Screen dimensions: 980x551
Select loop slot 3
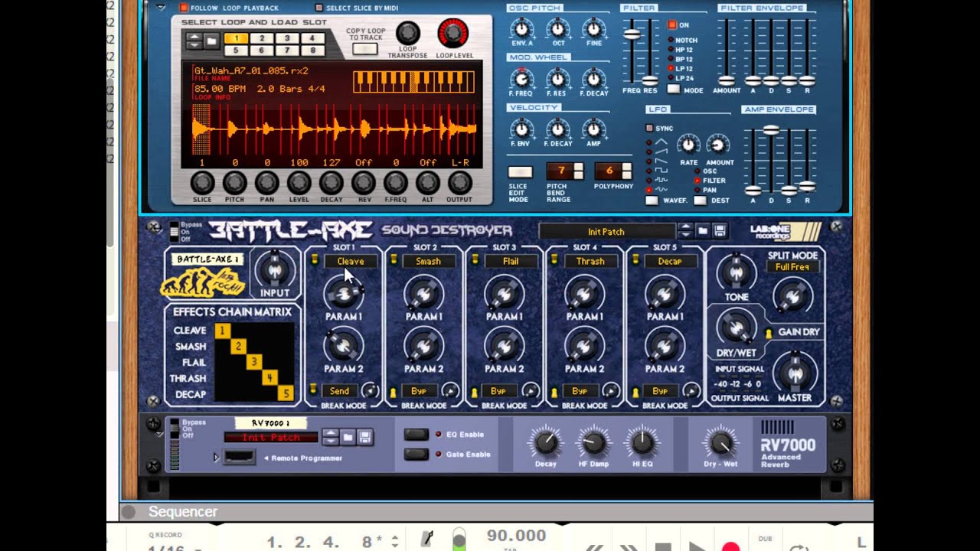tap(287, 38)
